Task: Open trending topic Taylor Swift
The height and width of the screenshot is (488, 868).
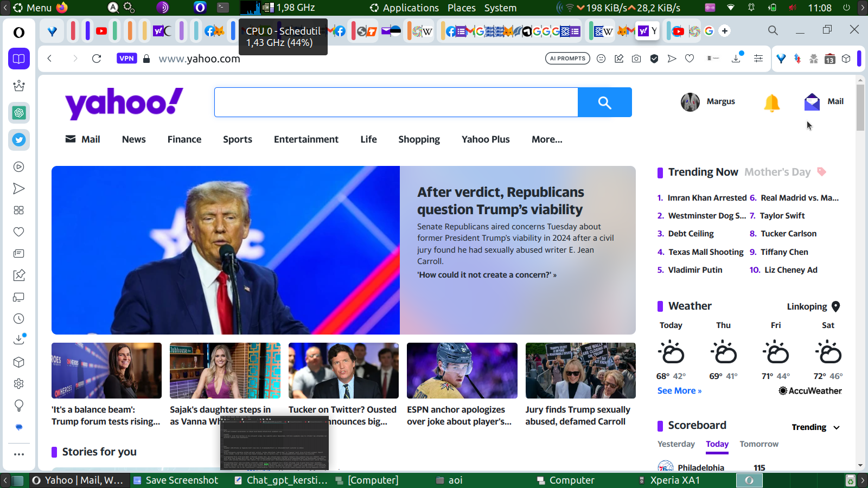Action: 782,216
